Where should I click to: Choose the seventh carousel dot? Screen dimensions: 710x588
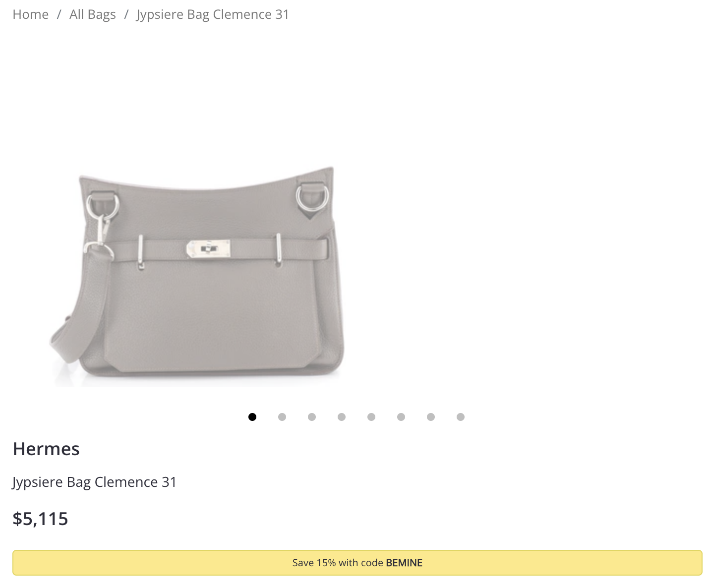pos(431,417)
